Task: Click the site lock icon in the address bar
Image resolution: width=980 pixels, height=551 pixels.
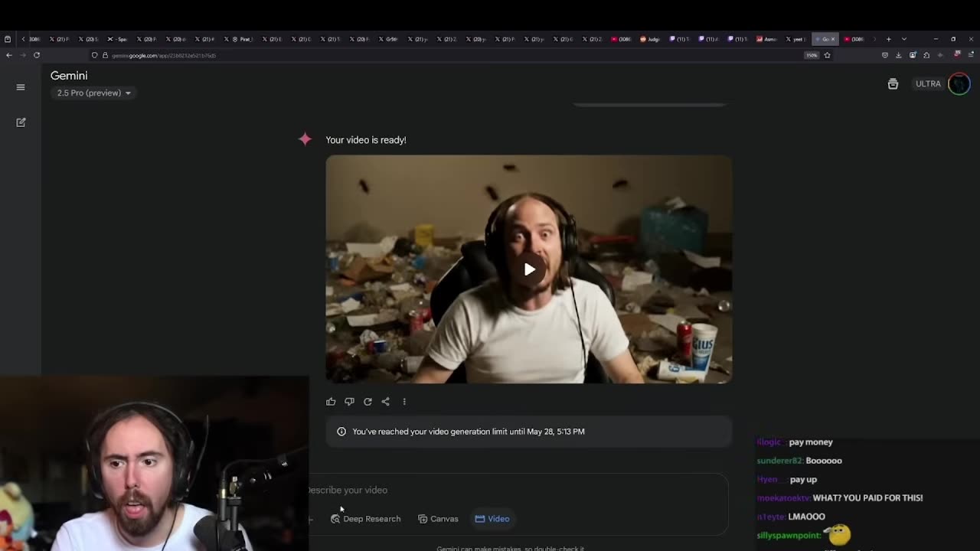Action: [105, 55]
